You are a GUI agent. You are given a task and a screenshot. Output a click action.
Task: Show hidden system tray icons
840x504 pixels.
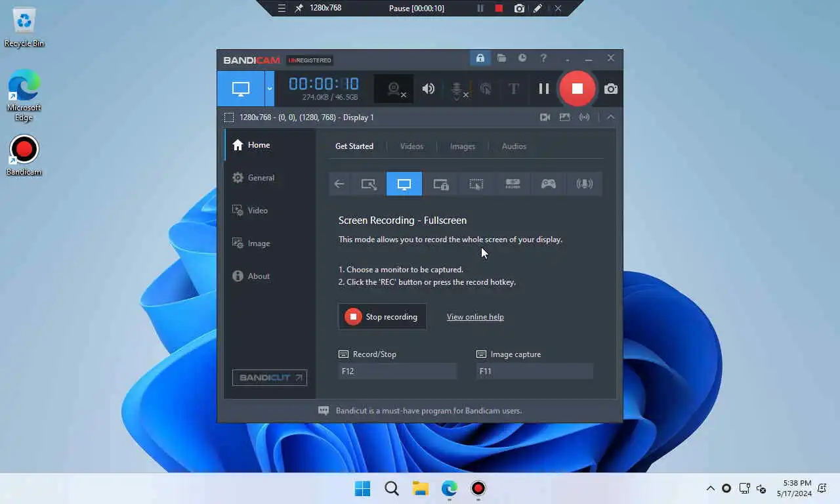[x=710, y=488]
